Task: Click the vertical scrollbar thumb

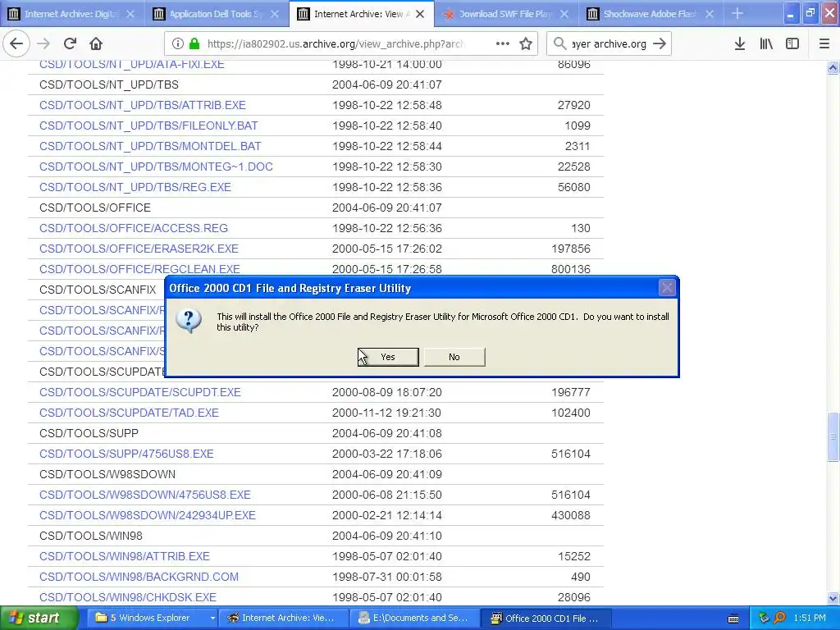Action: click(x=833, y=436)
